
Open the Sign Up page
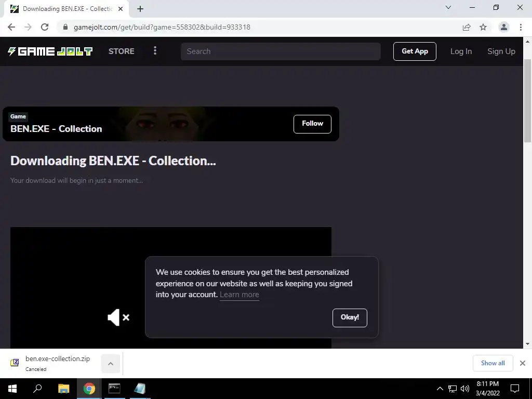coord(501,51)
